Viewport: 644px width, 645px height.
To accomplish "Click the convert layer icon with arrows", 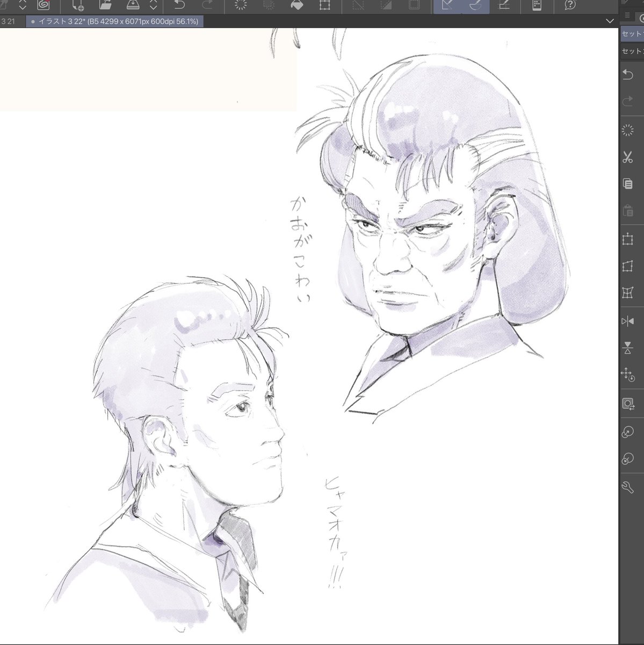I will point(627,404).
